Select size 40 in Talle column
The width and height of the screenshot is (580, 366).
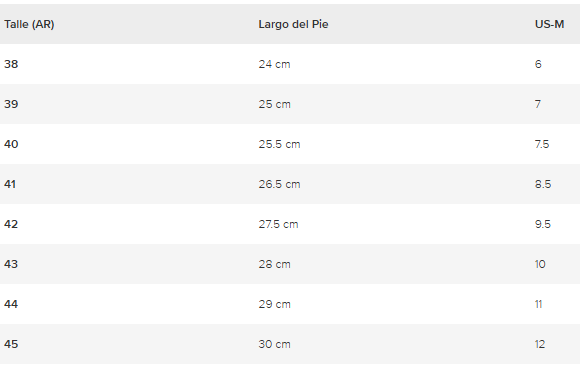pos(11,144)
